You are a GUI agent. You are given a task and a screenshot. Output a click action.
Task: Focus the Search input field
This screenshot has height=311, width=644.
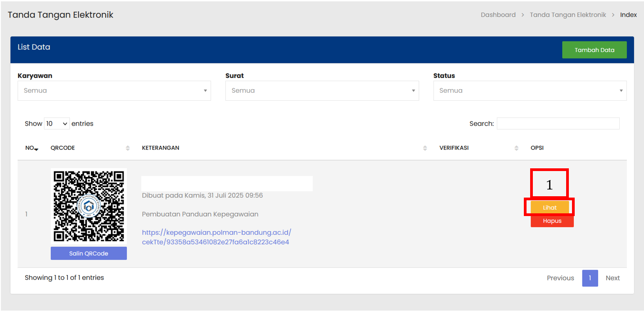[x=558, y=123]
